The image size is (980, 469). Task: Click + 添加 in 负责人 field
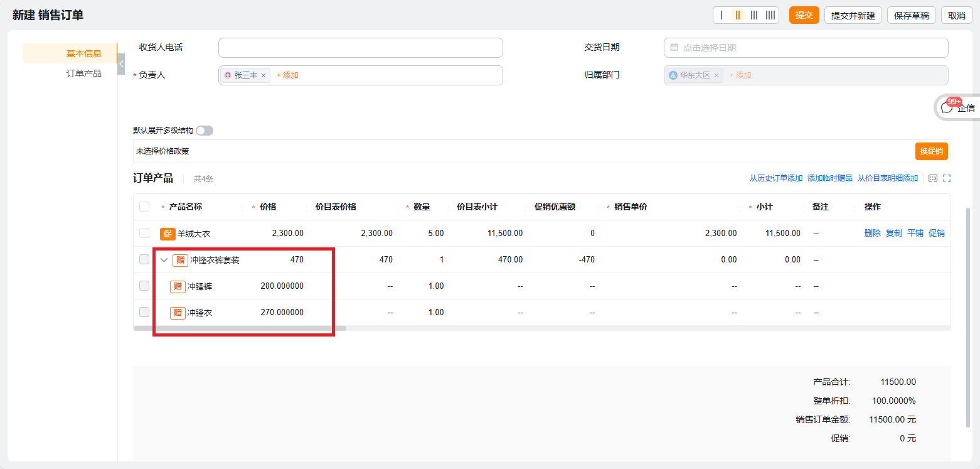pos(287,75)
